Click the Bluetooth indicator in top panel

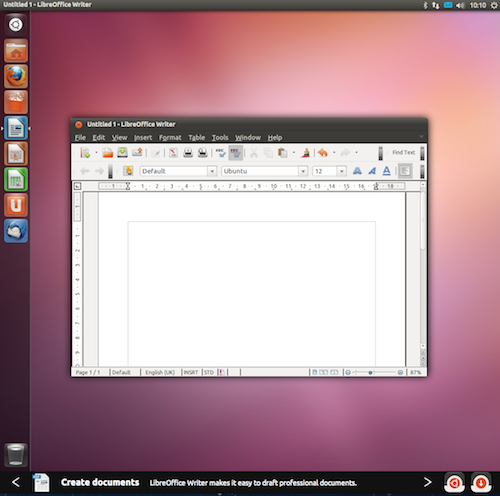coord(425,5)
